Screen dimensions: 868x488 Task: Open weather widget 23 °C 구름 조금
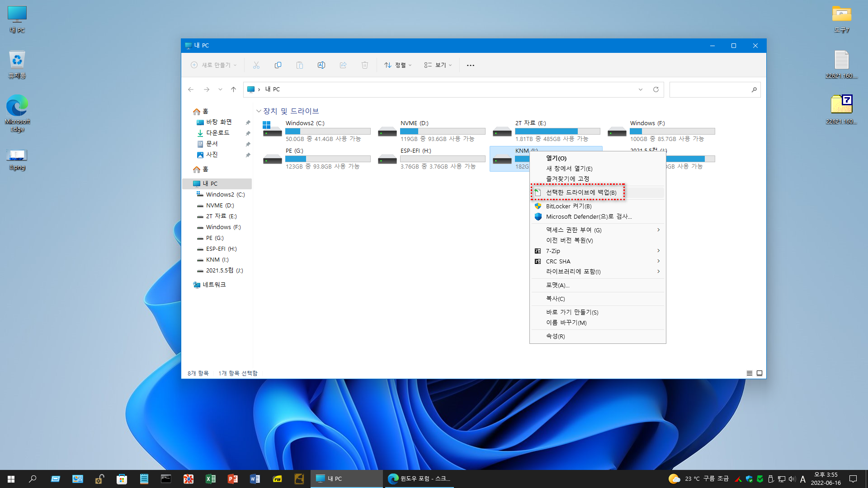pos(698,479)
